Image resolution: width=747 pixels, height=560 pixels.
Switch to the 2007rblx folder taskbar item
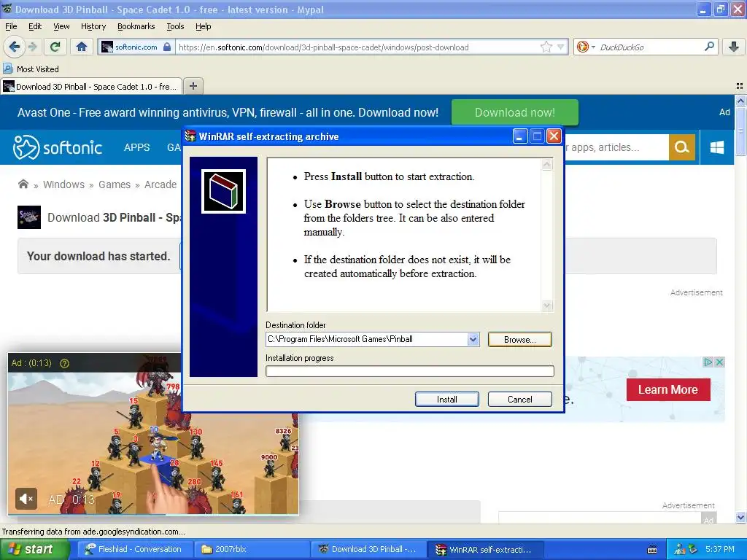coord(252,550)
